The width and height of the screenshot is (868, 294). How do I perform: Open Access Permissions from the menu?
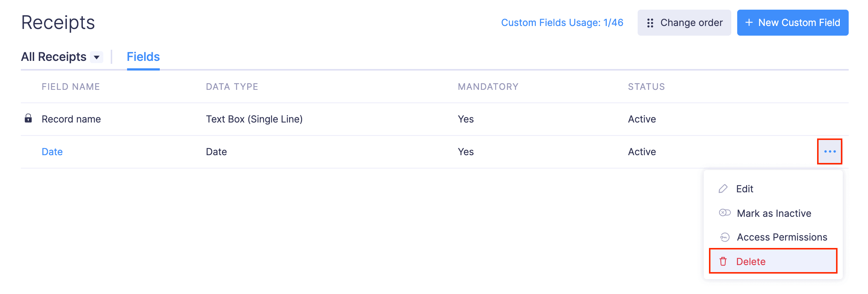(782, 237)
